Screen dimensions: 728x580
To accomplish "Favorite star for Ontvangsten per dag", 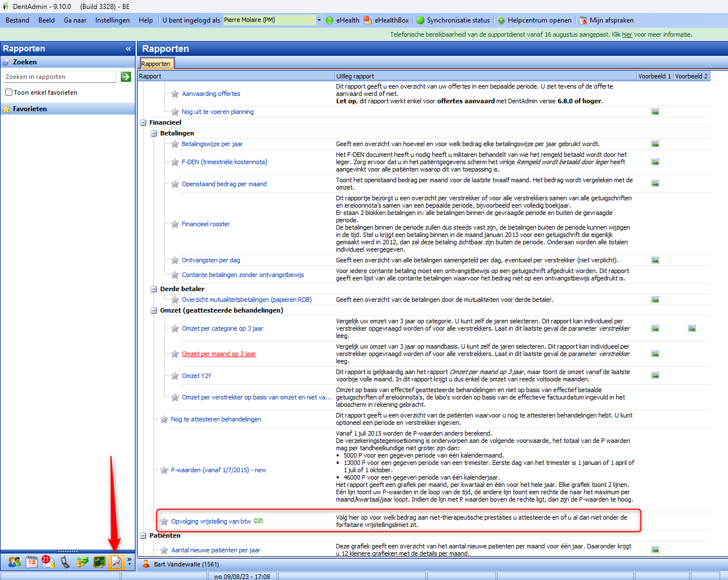I will tap(175, 260).
